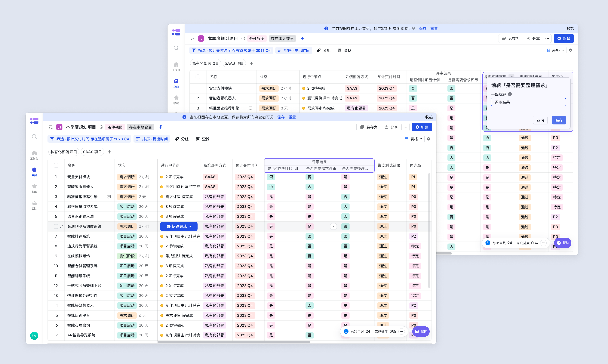Click 查找 search in back window toolbar
This screenshot has width=608, height=364.
click(344, 50)
